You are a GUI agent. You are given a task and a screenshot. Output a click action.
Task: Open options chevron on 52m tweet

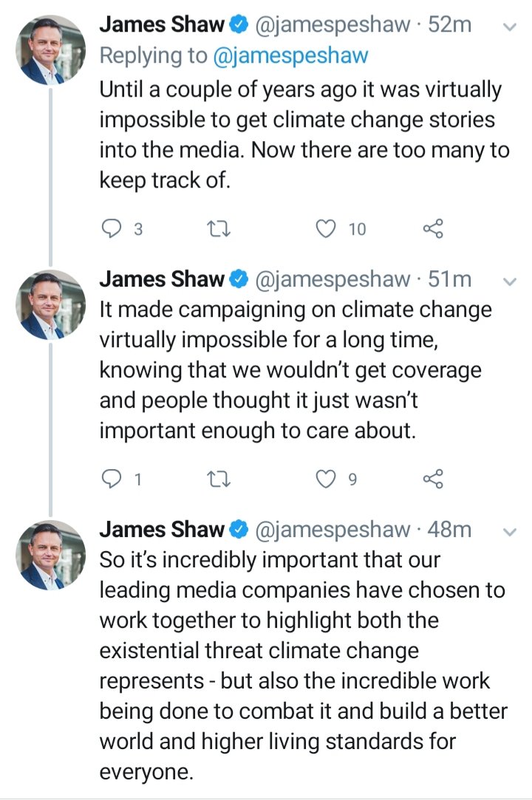[508, 27]
